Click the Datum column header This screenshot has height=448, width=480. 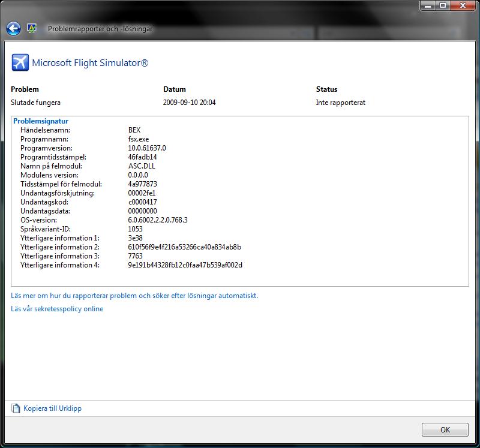point(175,89)
